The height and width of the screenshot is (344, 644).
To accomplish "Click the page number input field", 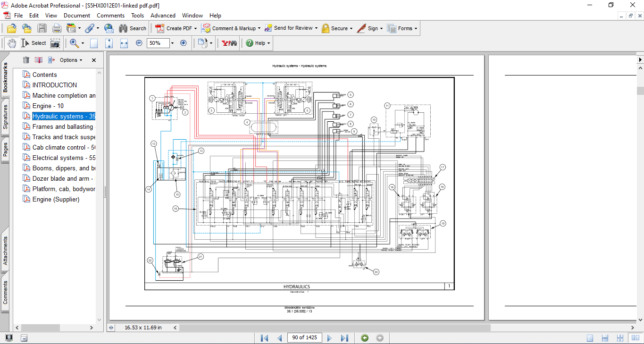I will point(305,337).
